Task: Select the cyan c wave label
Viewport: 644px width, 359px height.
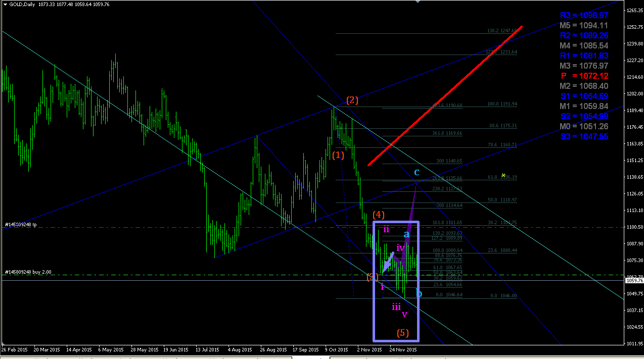Action: [417, 172]
